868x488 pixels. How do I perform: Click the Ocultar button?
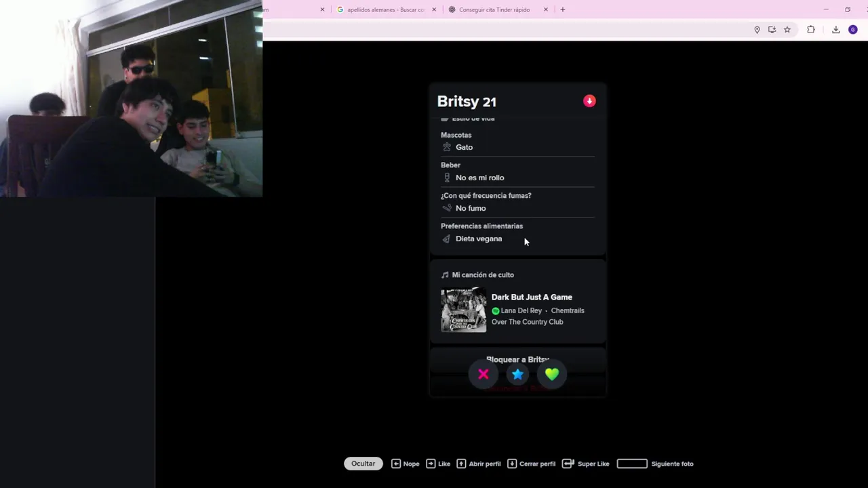tap(363, 464)
